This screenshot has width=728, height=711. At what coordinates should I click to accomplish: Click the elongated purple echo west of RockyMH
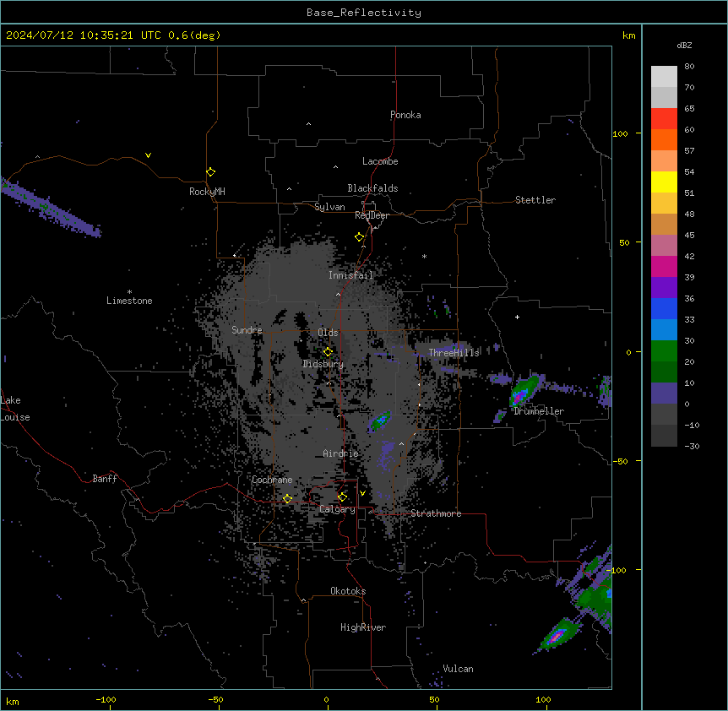[50, 208]
